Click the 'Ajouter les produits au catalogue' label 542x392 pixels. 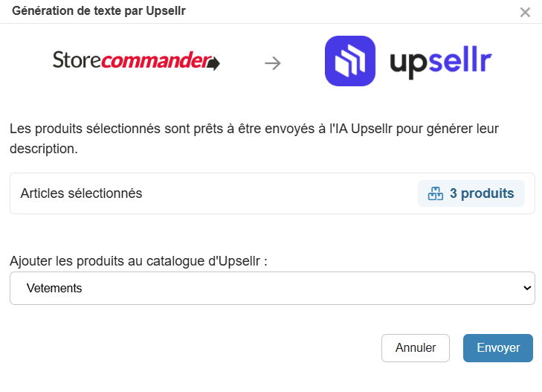point(138,261)
